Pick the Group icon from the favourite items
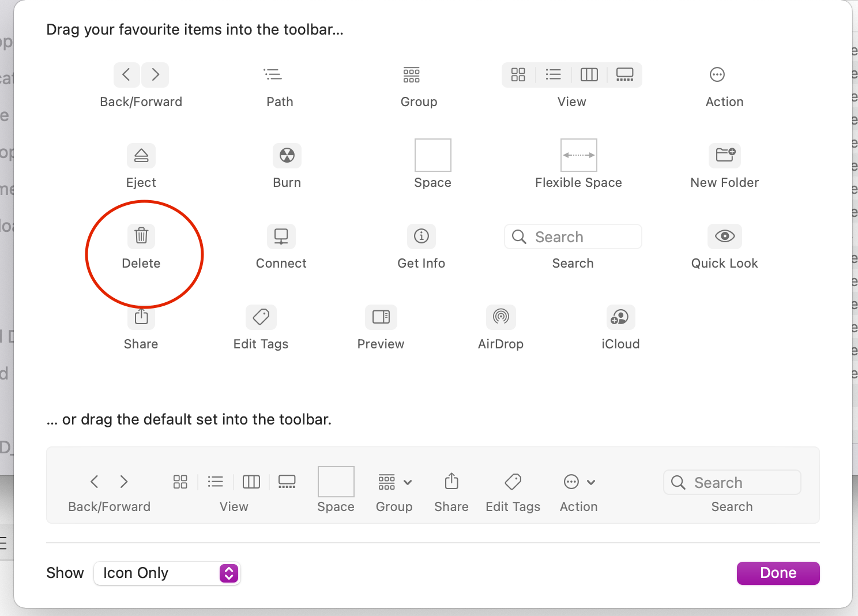Image resolution: width=858 pixels, height=616 pixels. 411,74
